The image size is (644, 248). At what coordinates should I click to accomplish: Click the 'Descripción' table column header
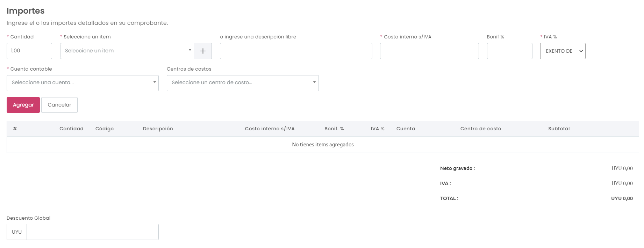click(158, 129)
